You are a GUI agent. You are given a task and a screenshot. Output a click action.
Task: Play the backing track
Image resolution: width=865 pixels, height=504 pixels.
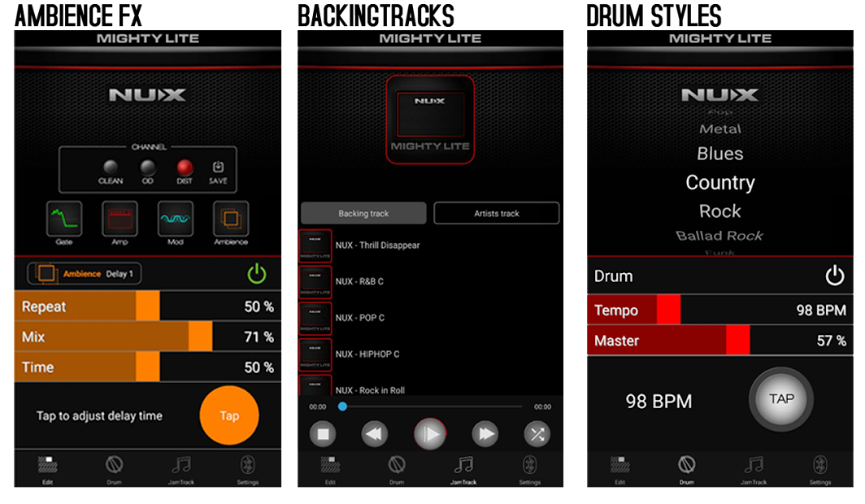pyautogui.click(x=430, y=435)
